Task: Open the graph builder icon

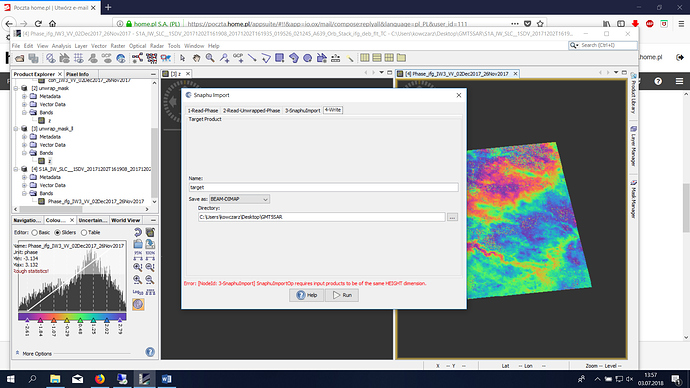Action: (x=137, y=58)
